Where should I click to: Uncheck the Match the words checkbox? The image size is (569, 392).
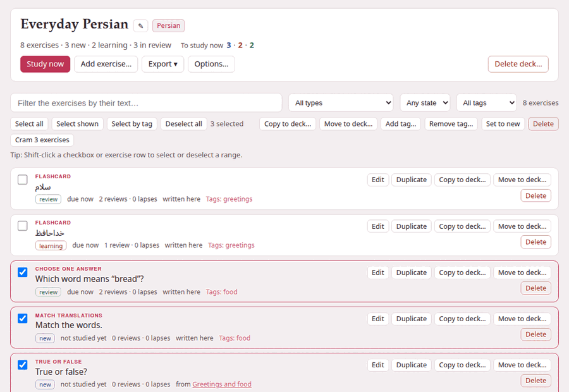23,318
